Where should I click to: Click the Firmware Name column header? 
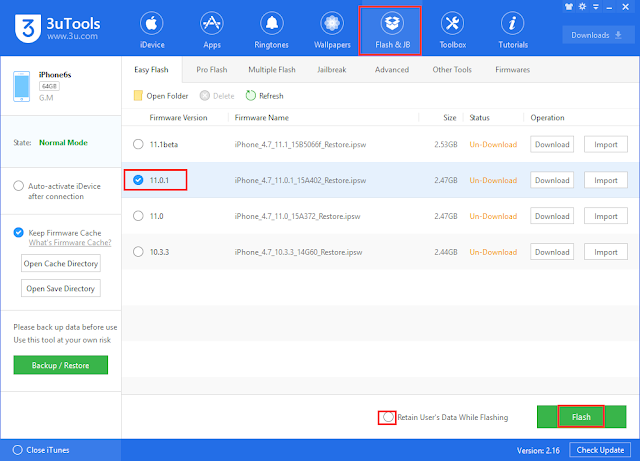262,118
